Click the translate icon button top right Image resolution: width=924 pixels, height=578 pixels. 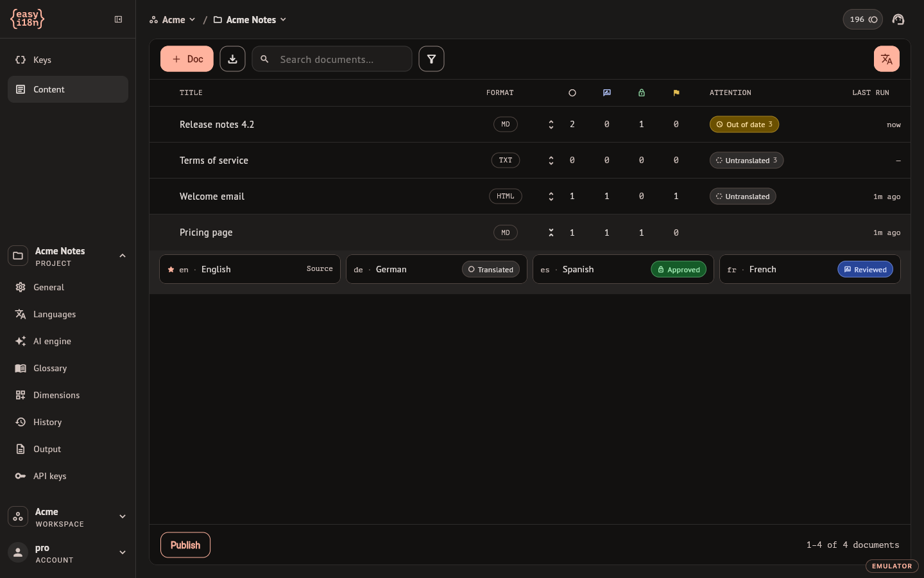[x=886, y=59]
